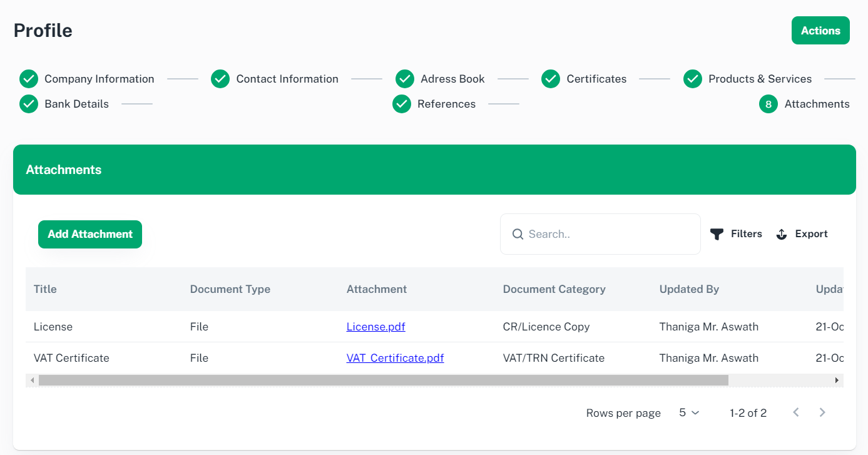Click the Bank Details checkmark icon
The height and width of the screenshot is (455, 868).
coord(29,104)
